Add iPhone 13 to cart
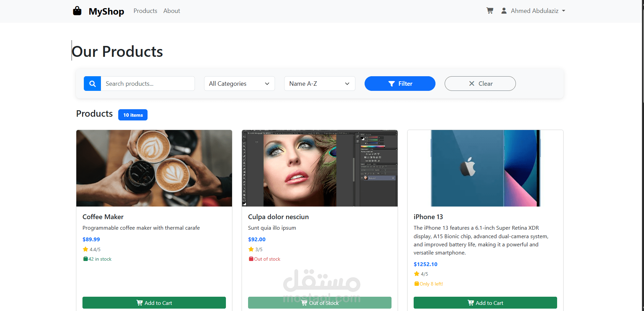Screen dimensions: 644x311 pyautogui.click(x=485, y=303)
